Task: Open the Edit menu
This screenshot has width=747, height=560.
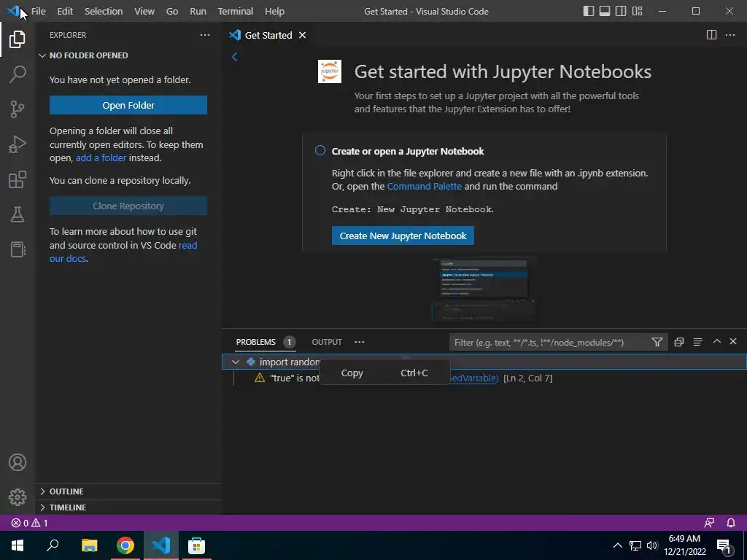Action: [65, 11]
